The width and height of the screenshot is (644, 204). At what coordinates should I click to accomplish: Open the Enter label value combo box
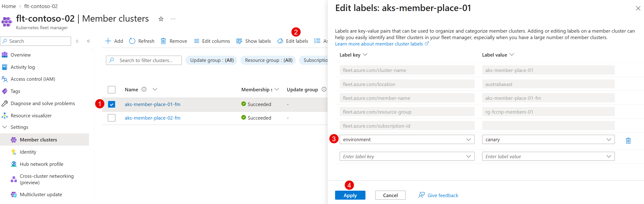pyautogui.click(x=548, y=156)
